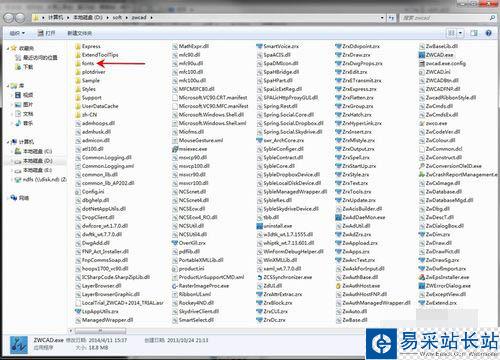
Task: Select the uninstall.exe file
Action: tap(275, 226)
